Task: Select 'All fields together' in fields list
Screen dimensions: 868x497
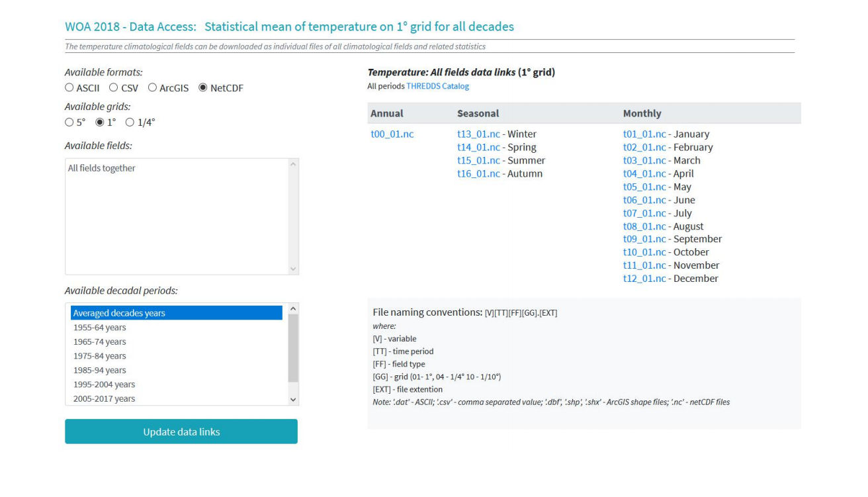Action: coord(102,169)
